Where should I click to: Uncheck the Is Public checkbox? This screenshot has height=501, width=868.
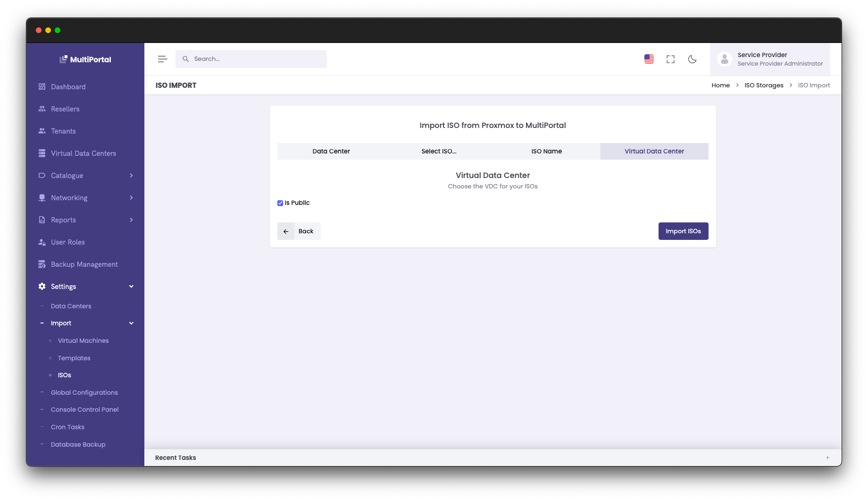coord(280,203)
